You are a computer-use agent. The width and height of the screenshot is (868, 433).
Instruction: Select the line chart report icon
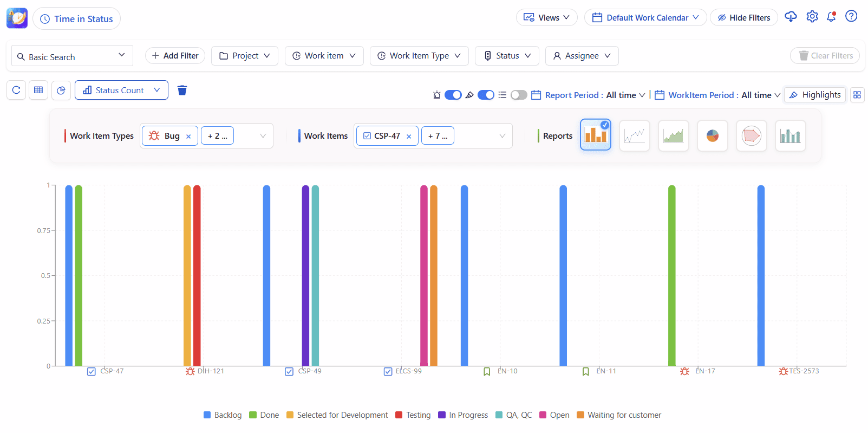[634, 135]
